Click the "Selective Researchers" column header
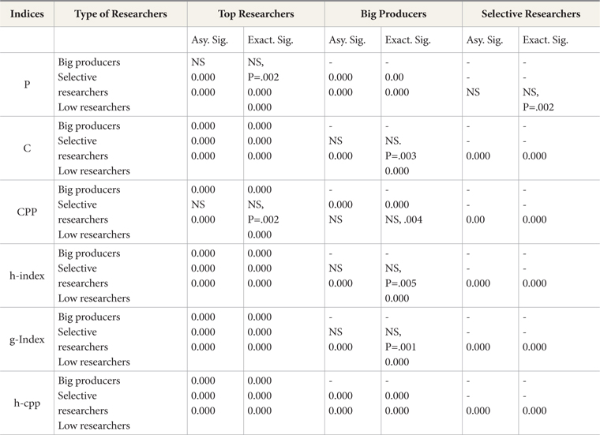Screen dimensions: 600x435 (530, 15)
